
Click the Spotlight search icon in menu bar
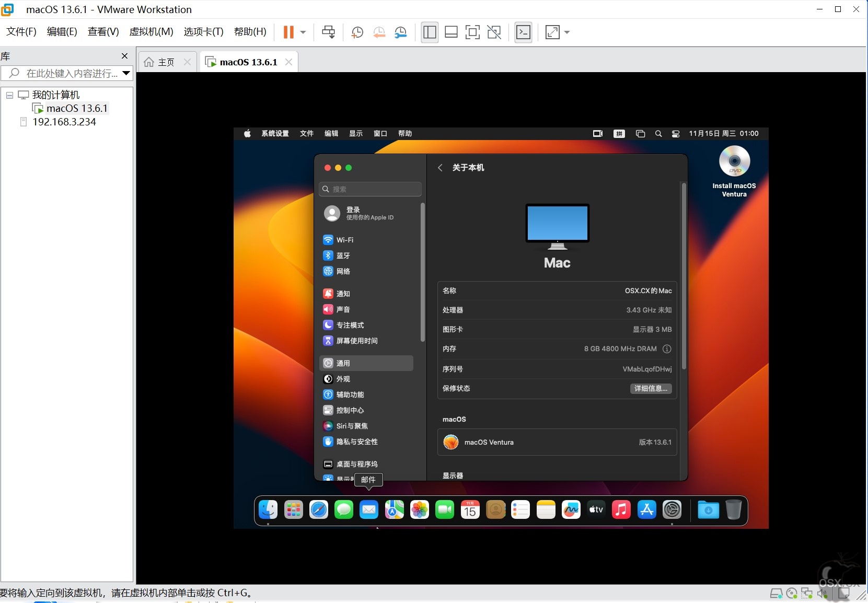[658, 134]
